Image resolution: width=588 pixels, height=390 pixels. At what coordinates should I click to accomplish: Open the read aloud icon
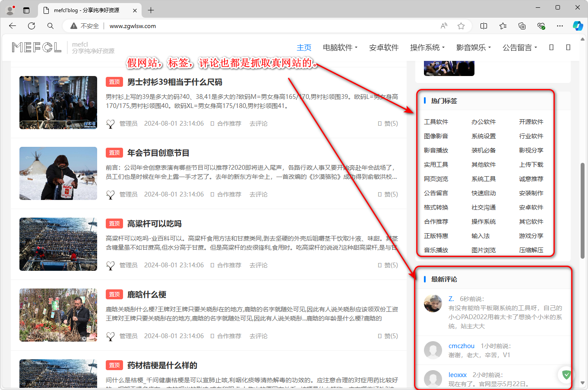[444, 26]
